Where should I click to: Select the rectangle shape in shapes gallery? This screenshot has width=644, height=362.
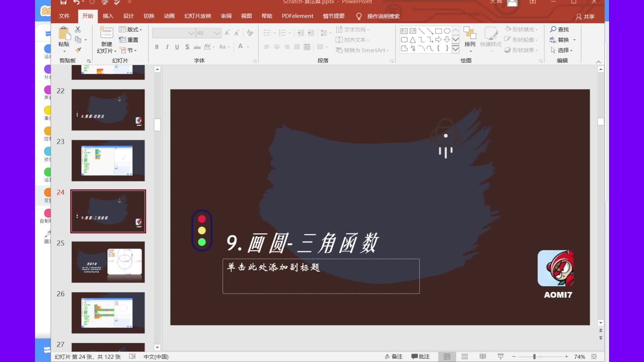click(438, 31)
